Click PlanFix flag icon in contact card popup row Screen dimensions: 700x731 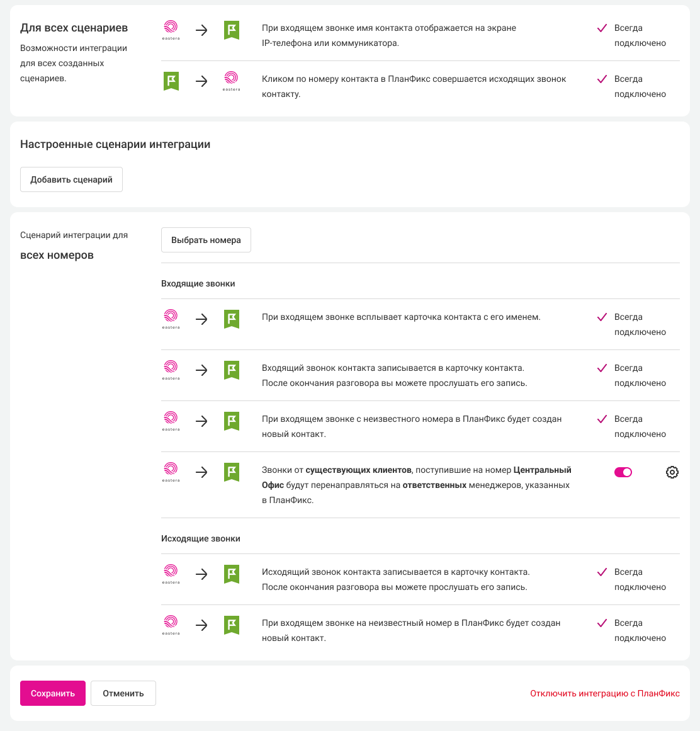tap(232, 319)
